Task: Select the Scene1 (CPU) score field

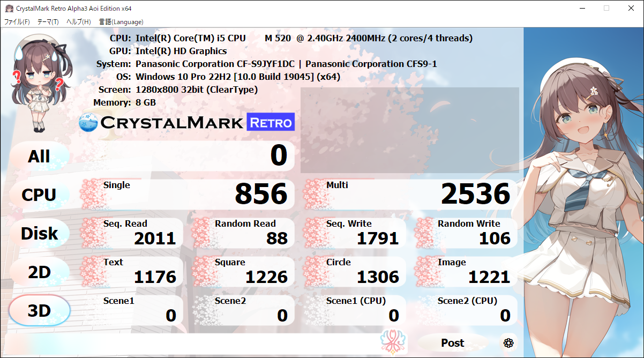Action: [355, 311]
